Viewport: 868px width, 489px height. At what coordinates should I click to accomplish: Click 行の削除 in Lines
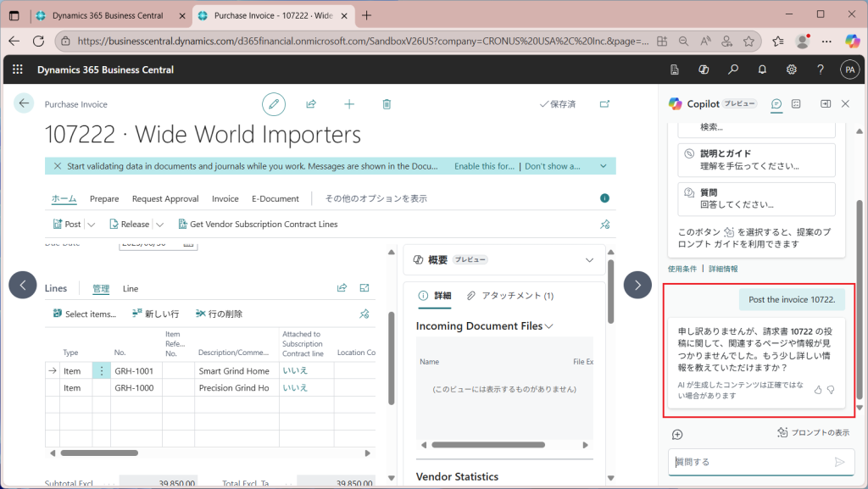(220, 314)
